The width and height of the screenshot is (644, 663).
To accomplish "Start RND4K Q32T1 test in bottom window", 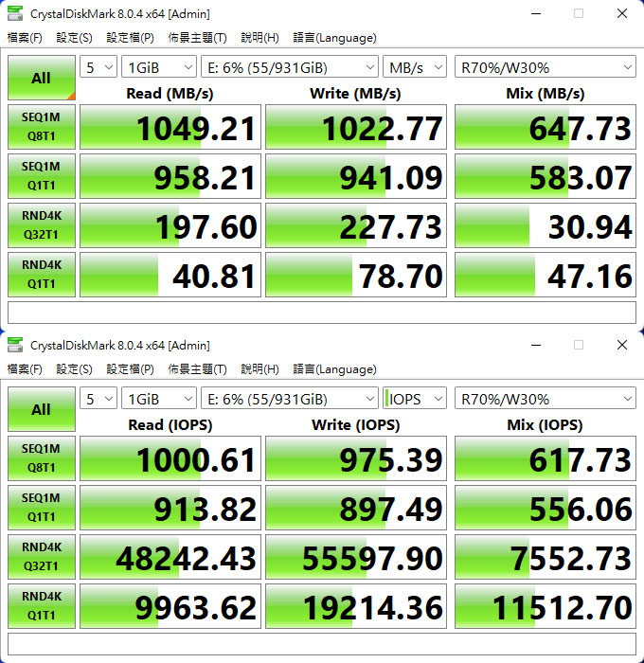I will tap(42, 557).
